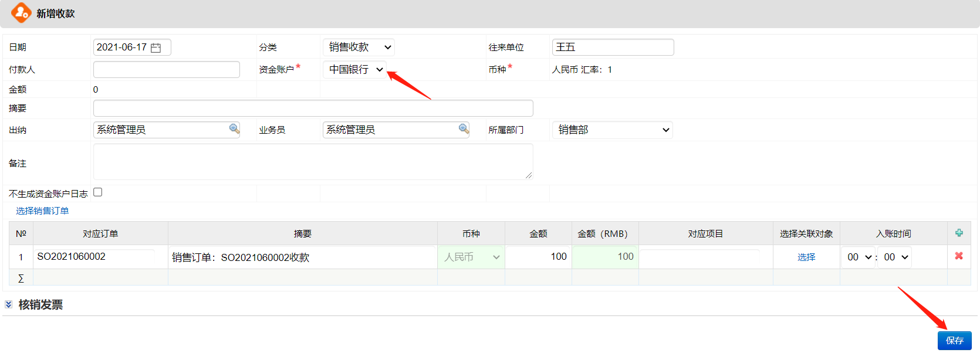Open the 所属部门 销售部 dropdown
The image size is (980, 353).
(612, 130)
